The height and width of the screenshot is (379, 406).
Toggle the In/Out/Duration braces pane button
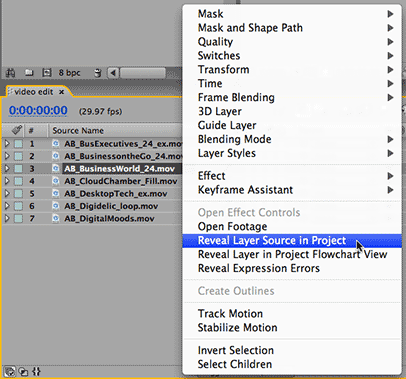tap(37, 371)
